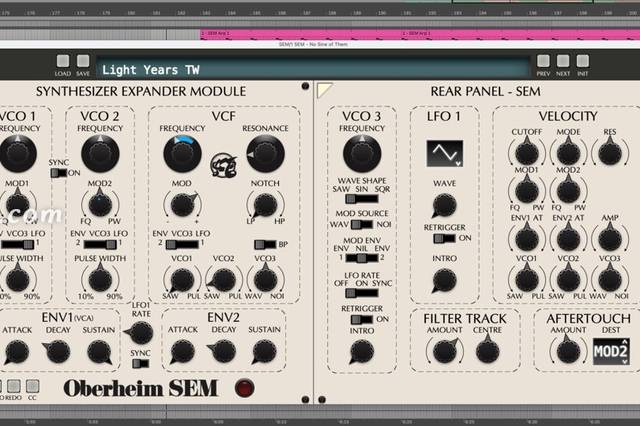640x426 pixels.
Task: Click the velocity MOD1 knob
Action: tap(527, 190)
